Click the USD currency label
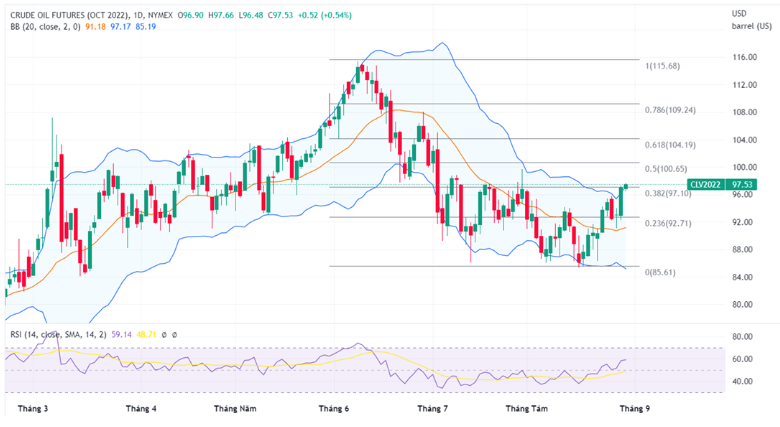Viewport: 780px width, 427px height. click(x=739, y=13)
